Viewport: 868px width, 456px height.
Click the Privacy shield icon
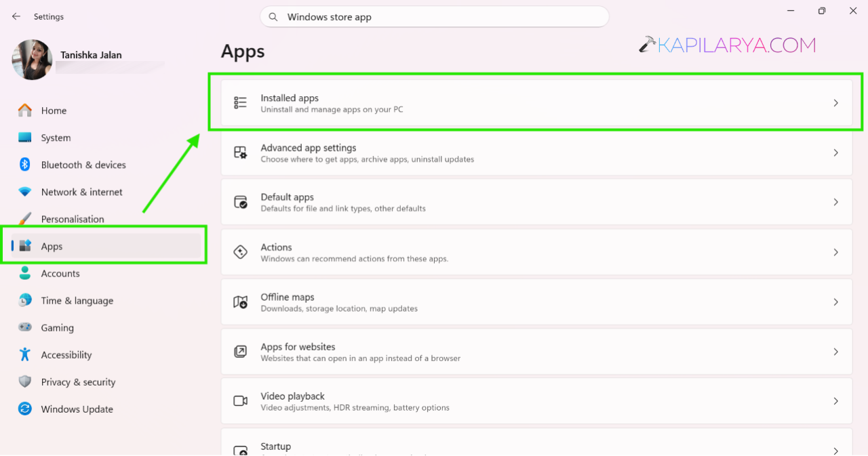pos(25,381)
